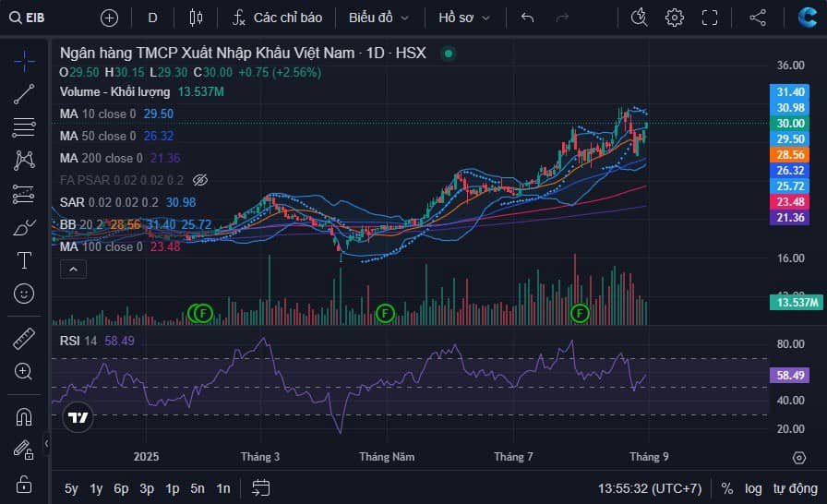Select the text annotation tool
Screen dimensions: 827x504
pyautogui.click(x=24, y=260)
